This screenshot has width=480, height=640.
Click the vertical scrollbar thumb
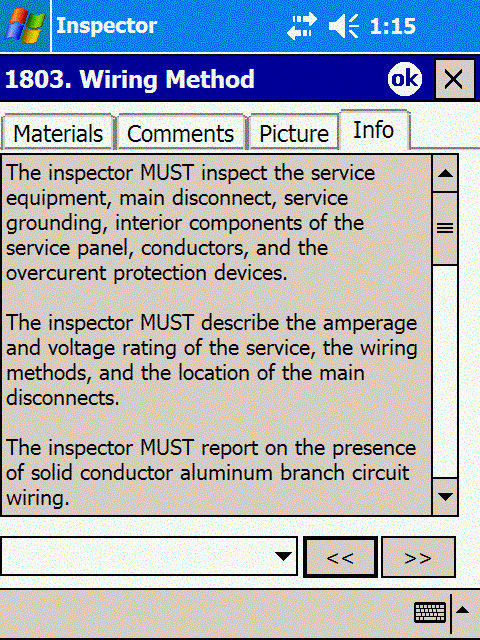pos(445,228)
